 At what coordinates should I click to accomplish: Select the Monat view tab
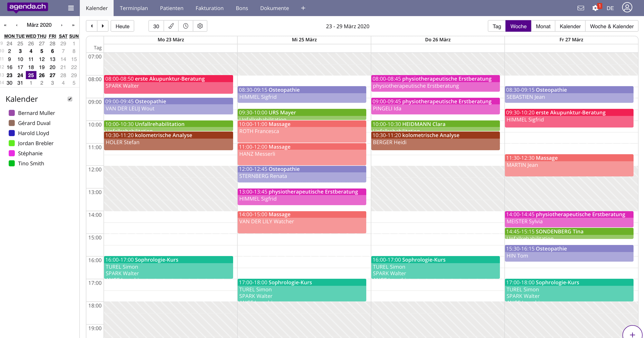543,26
